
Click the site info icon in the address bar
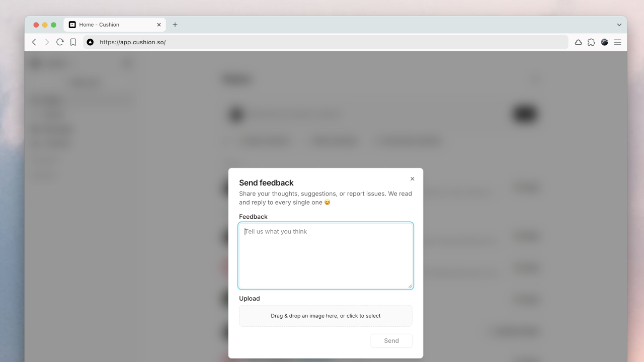[90, 42]
